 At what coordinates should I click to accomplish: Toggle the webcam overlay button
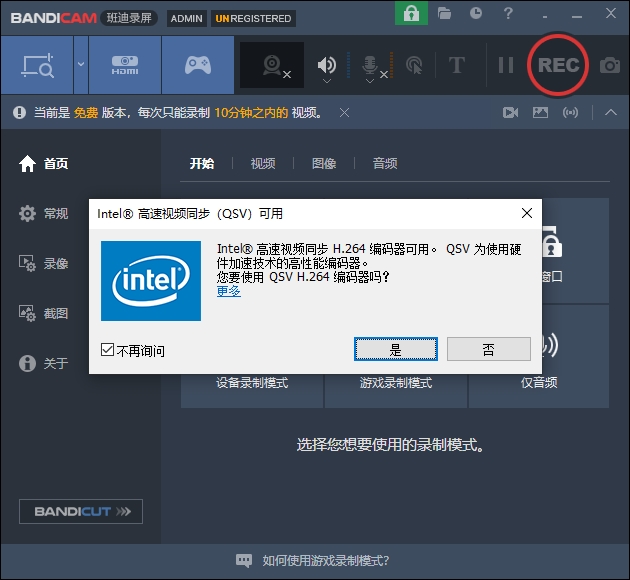click(x=271, y=65)
